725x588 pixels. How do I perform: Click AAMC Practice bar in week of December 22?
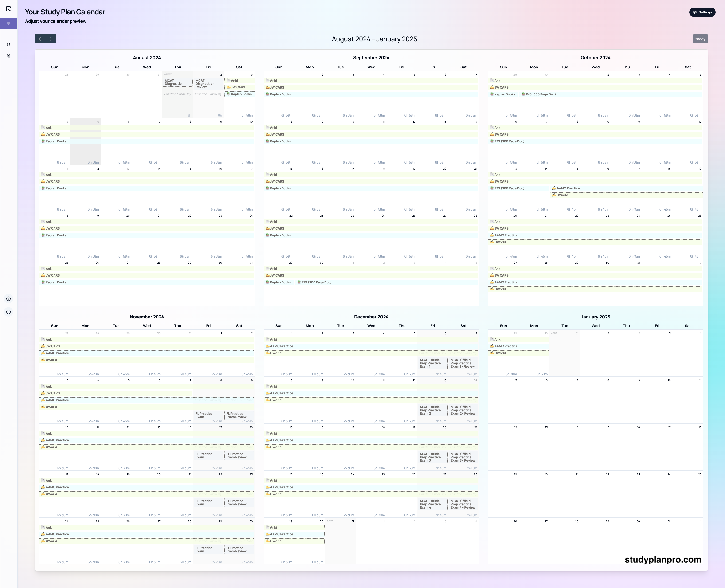pos(371,487)
